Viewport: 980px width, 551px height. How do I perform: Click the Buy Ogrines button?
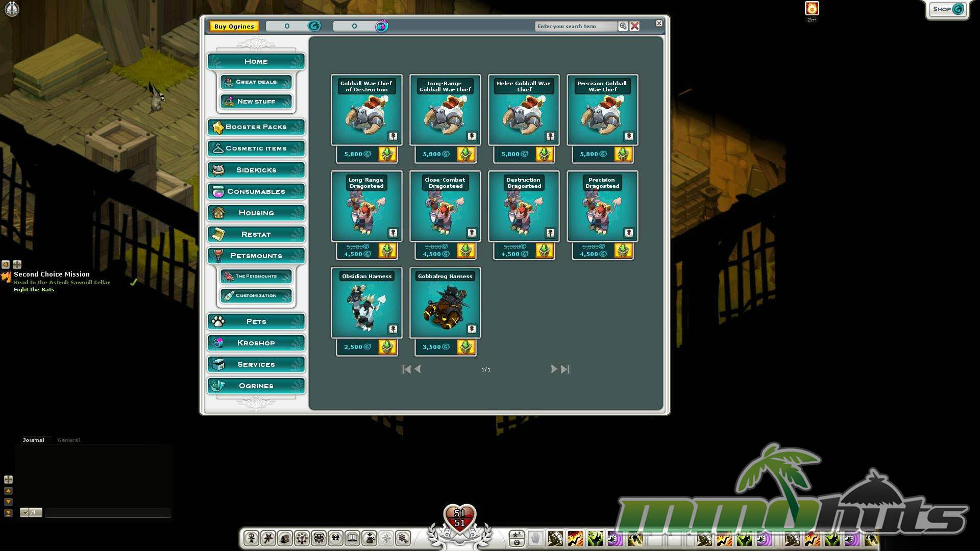tap(234, 27)
